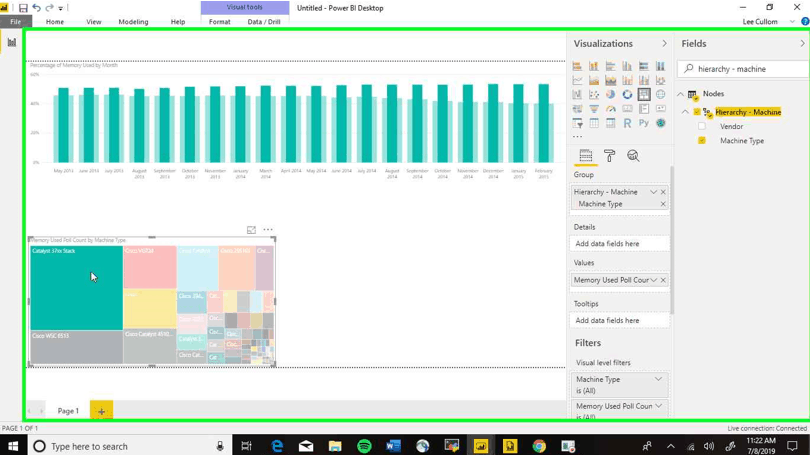Open the Customize Quick Access Toolbar dropdown

click(61, 8)
